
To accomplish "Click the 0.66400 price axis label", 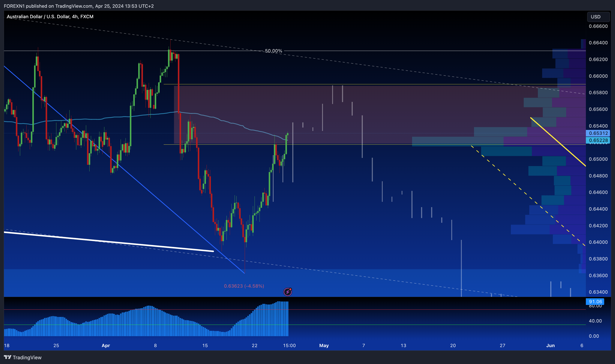I will [598, 43].
